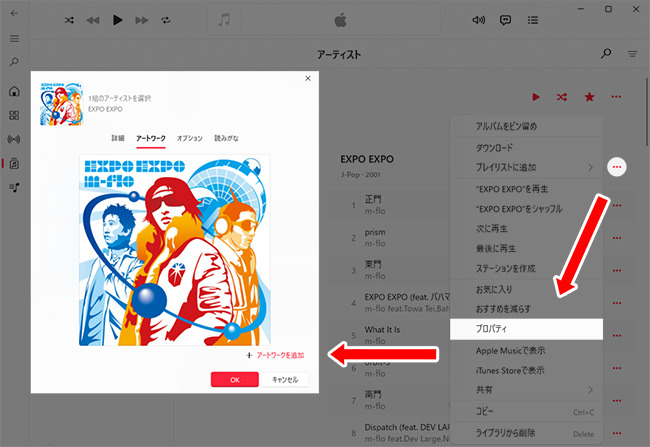Click the small album thumbnail in dialog
Image resolution: width=650 pixels, height=447 pixels.
pos(61,104)
